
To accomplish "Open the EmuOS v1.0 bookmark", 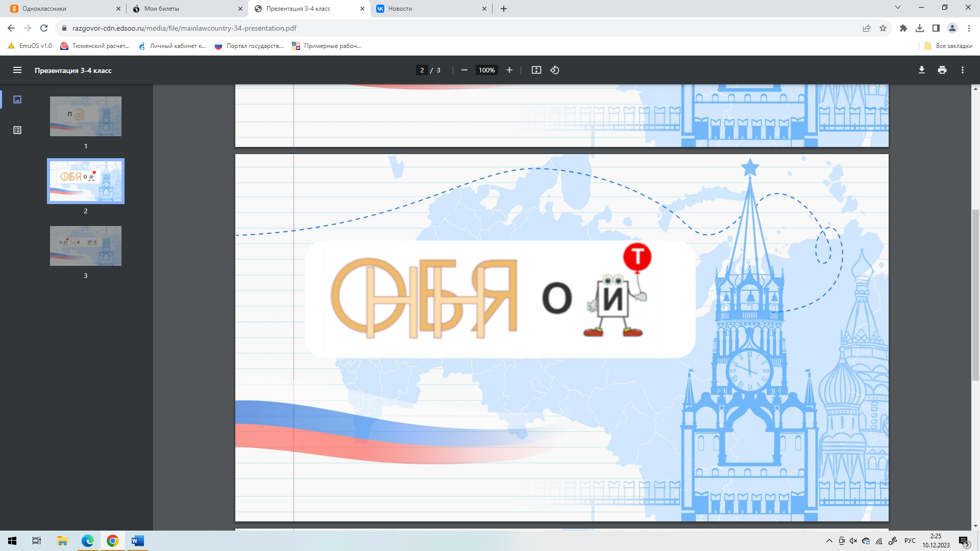I will 30,46.
